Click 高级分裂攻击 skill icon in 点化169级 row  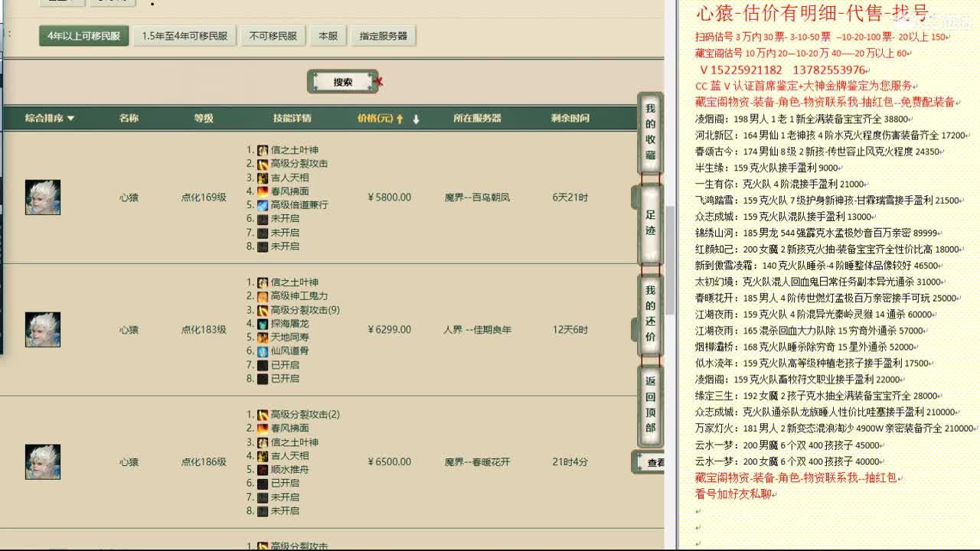[x=263, y=164]
